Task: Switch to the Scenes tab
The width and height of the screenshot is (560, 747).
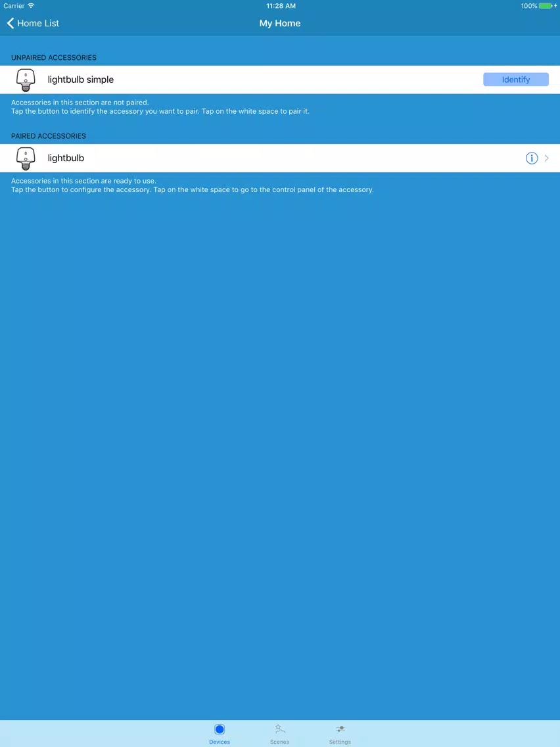Action: 279,734
